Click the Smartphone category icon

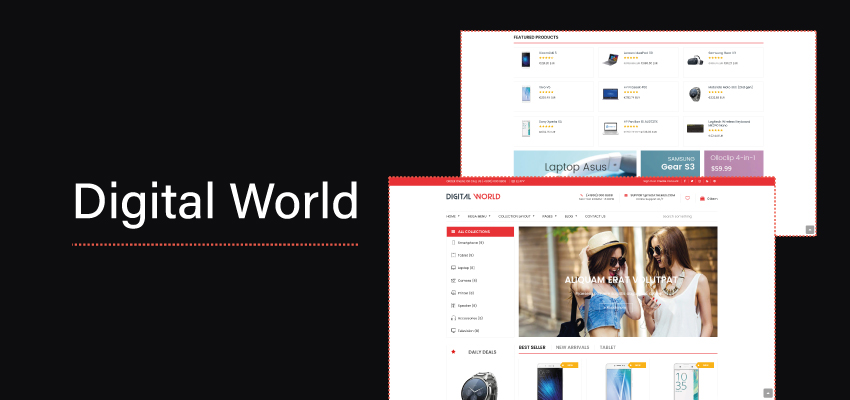click(x=453, y=243)
